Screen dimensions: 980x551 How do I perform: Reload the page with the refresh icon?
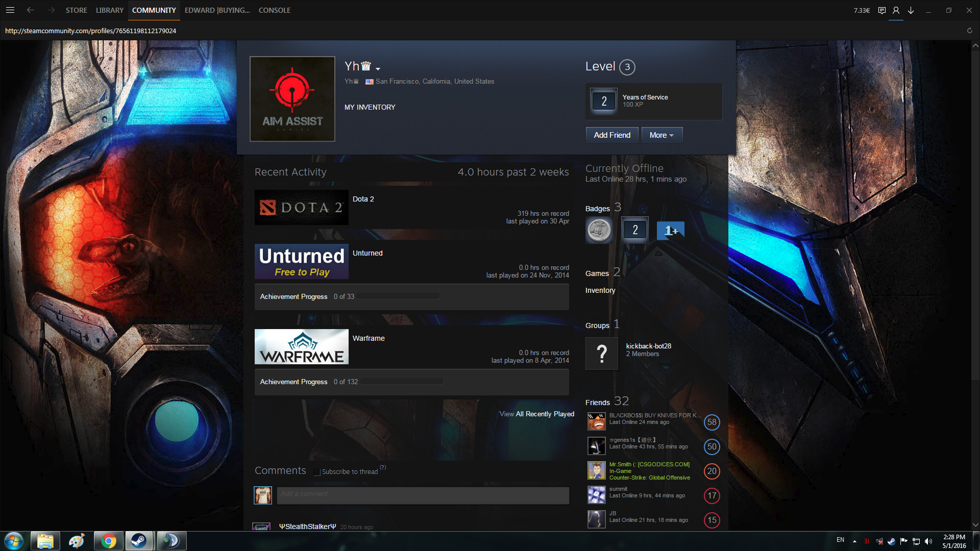[969, 31]
